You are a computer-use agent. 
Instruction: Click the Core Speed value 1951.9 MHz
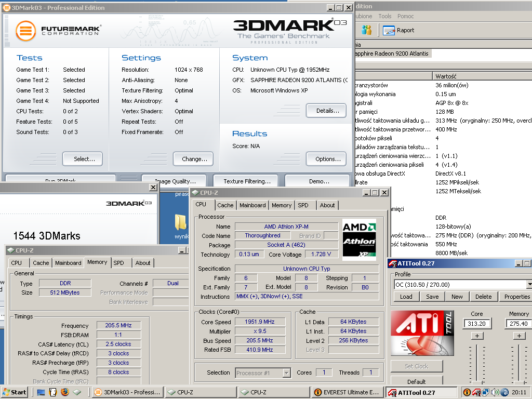pos(260,322)
